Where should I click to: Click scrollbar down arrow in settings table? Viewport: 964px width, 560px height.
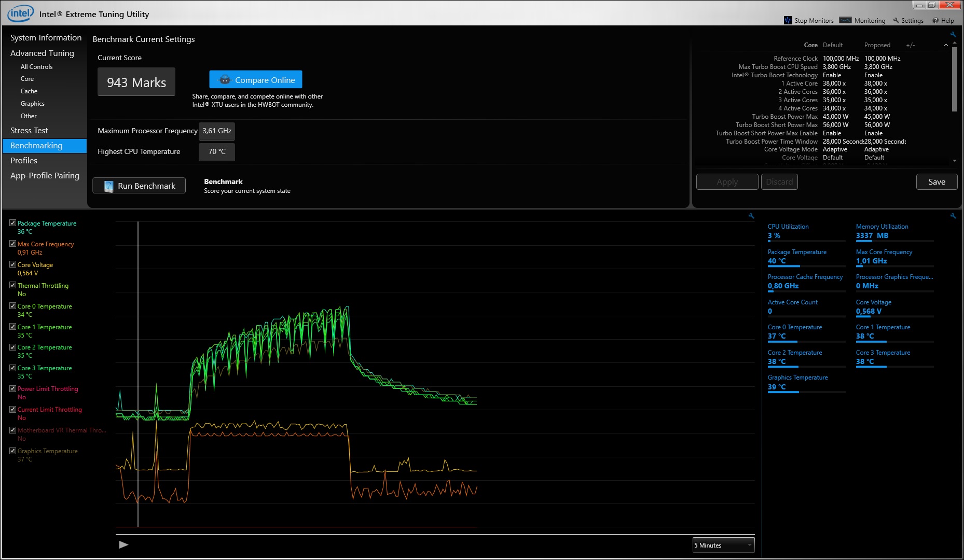955,161
